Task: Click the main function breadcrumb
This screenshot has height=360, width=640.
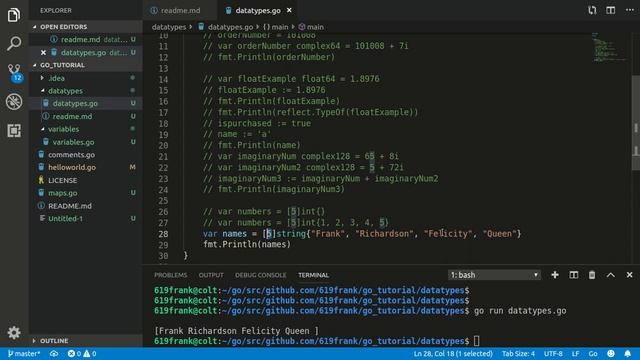Action: 311,27
